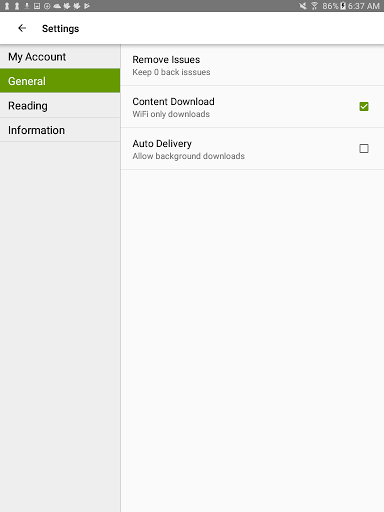Open the Remove Issues setting

click(x=252, y=65)
